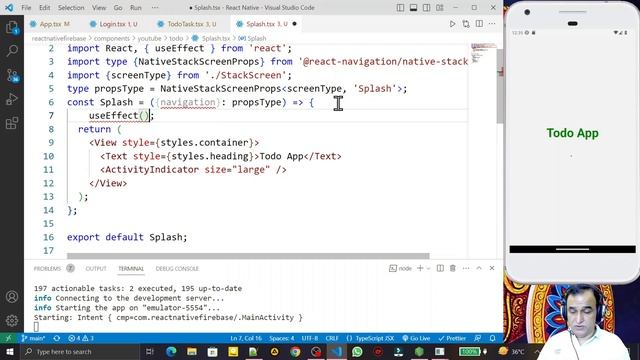Open the Run and Debug view
Screen dimensions: 640x360
pyautogui.click(x=12, y=99)
